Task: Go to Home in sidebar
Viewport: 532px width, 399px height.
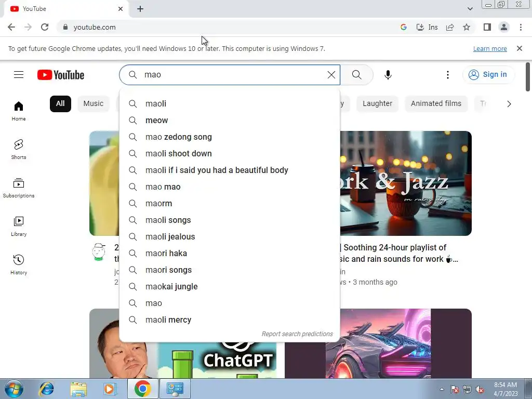Action: tap(19, 111)
